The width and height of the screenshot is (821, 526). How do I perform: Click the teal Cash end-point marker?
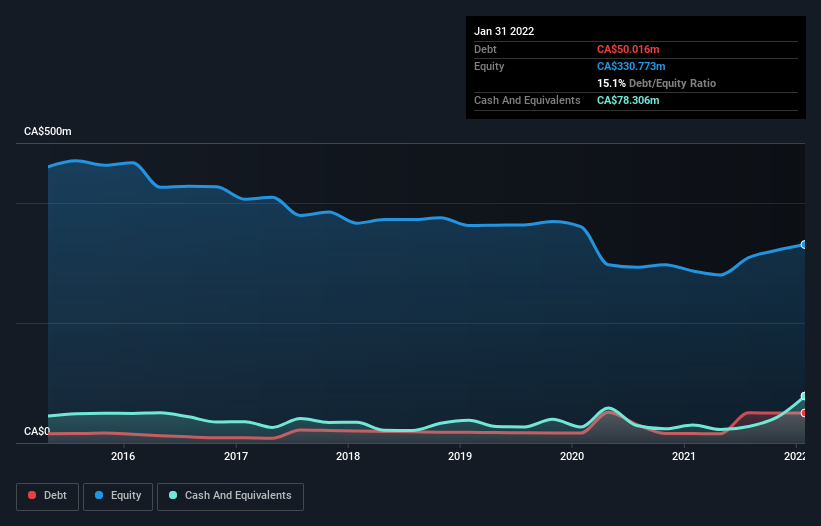(804, 396)
